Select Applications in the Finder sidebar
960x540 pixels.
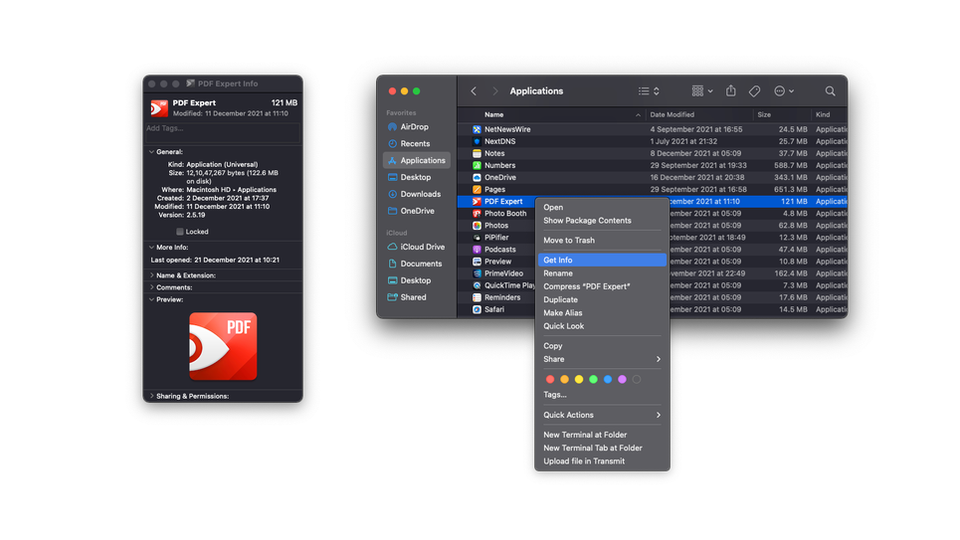[416, 160]
